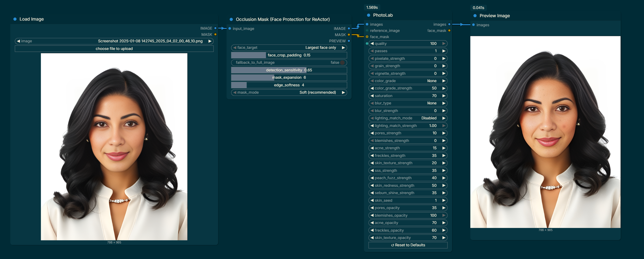Click Reset to Defaults button
Viewport: 644px width, 259px height.
[x=408, y=245]
